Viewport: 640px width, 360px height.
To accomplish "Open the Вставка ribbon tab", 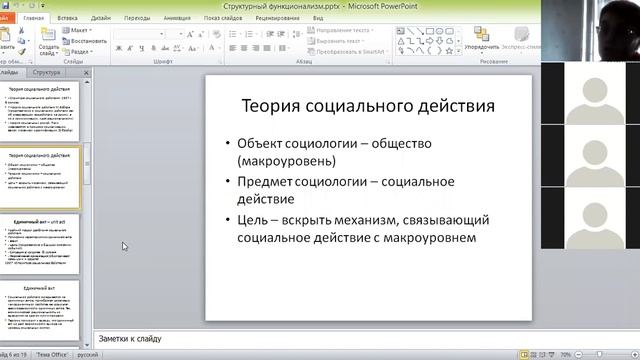I will click(x=67, y=18).
